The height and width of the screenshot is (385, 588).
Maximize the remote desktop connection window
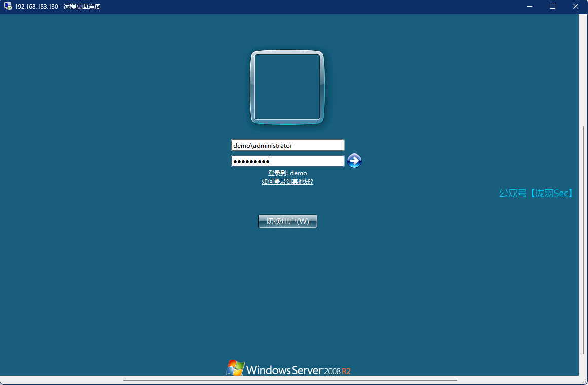pos(553,7)
